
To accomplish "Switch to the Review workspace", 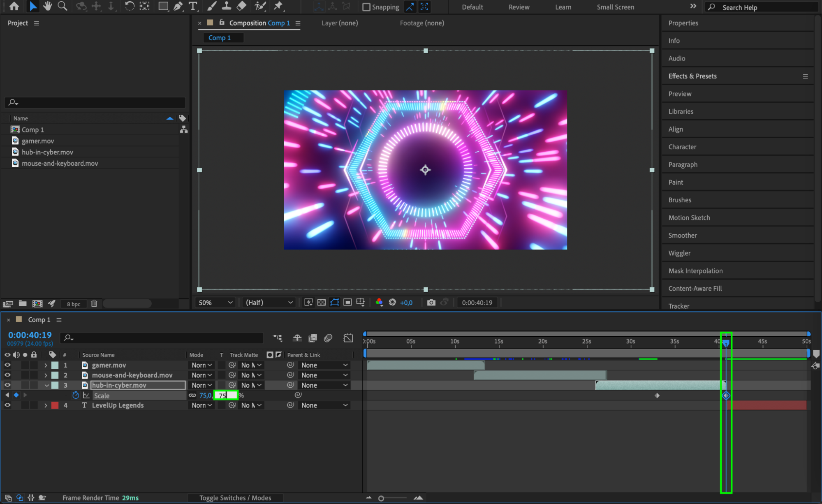I will (519, 7).
